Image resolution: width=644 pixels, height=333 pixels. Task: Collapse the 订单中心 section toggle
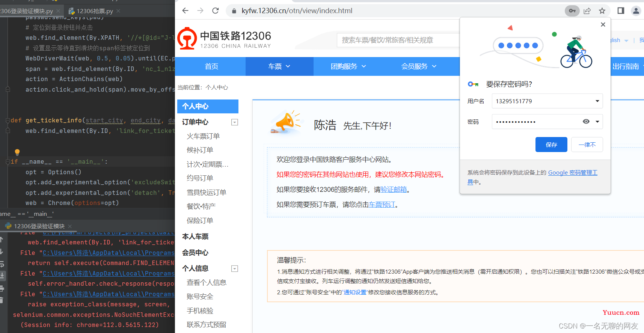click(235, 122)
